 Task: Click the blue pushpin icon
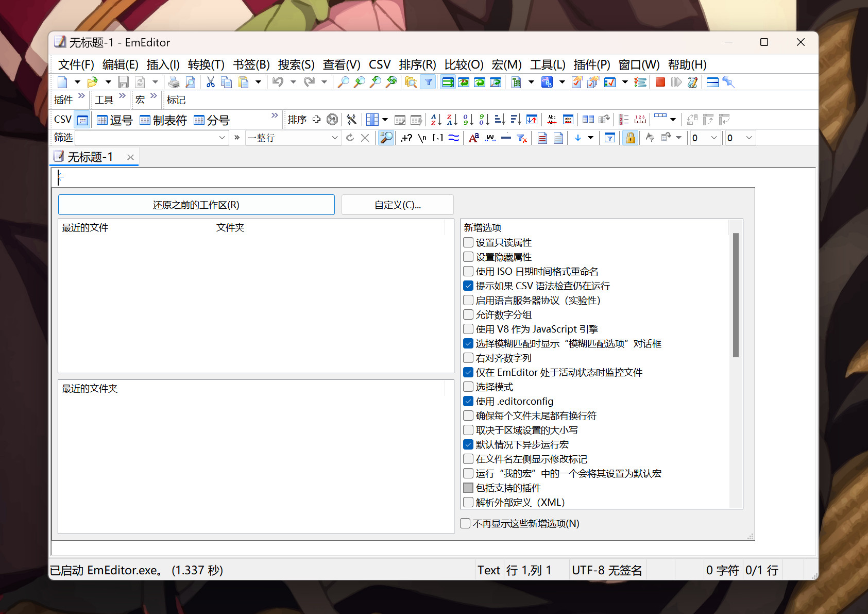[x=728, y=82]
